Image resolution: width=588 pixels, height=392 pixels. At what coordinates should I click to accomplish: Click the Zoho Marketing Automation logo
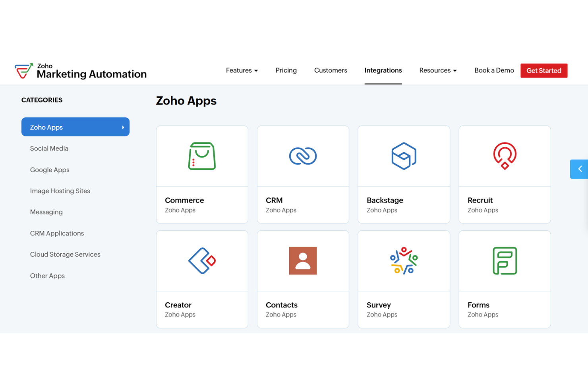click(x=81, y=70)
